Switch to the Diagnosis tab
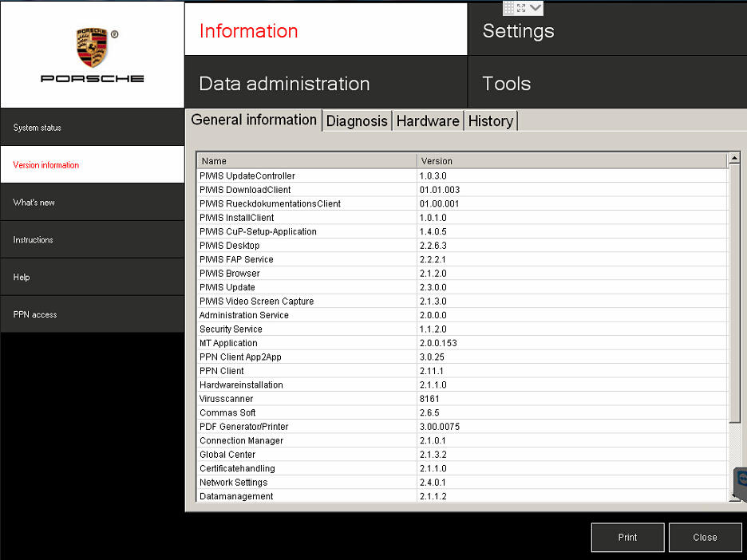 [x=357, y=121]
